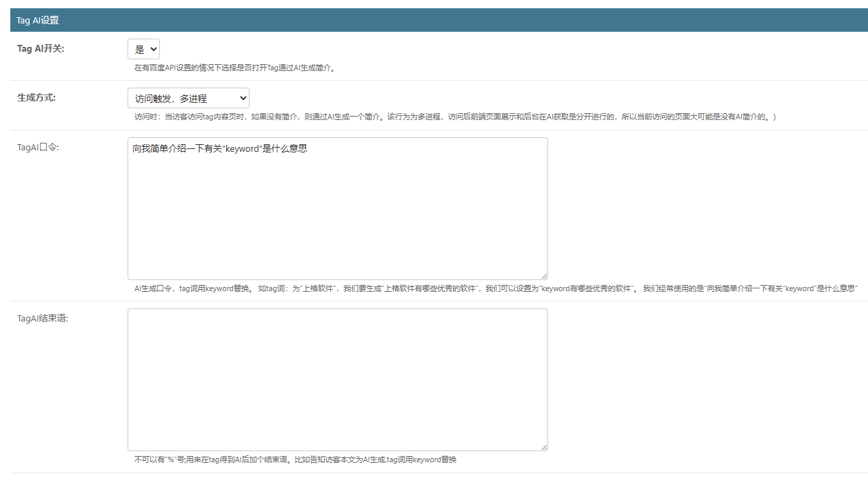This screenshot has height=485, width=868.
Task: Click the TagAI结束语 textarea resize grip
Action: point(544,446)
